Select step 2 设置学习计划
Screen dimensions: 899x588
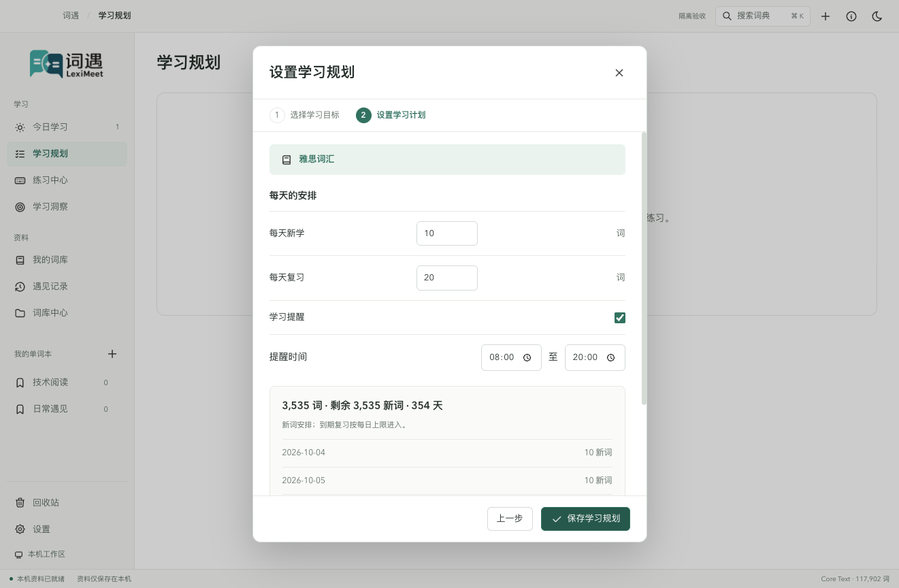coord(391,115)
